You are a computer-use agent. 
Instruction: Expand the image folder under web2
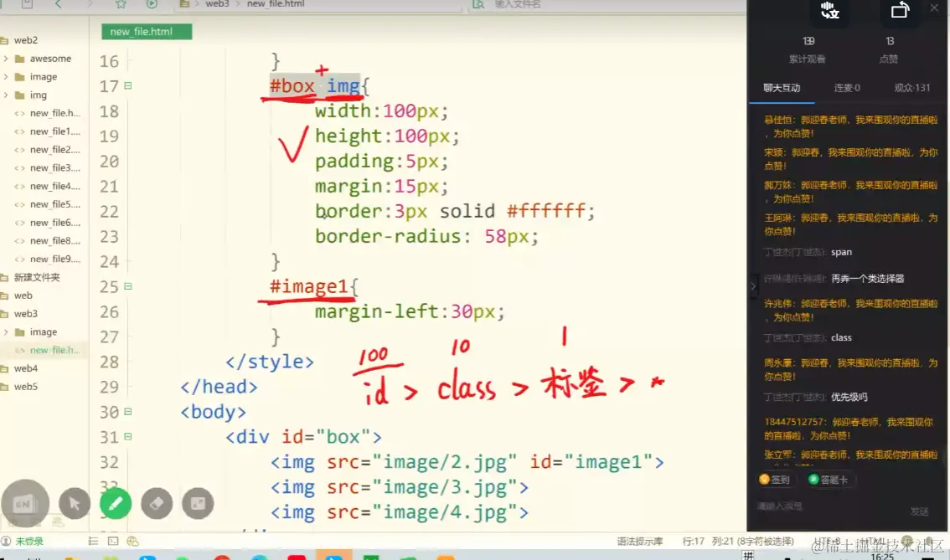pos(6,77)
